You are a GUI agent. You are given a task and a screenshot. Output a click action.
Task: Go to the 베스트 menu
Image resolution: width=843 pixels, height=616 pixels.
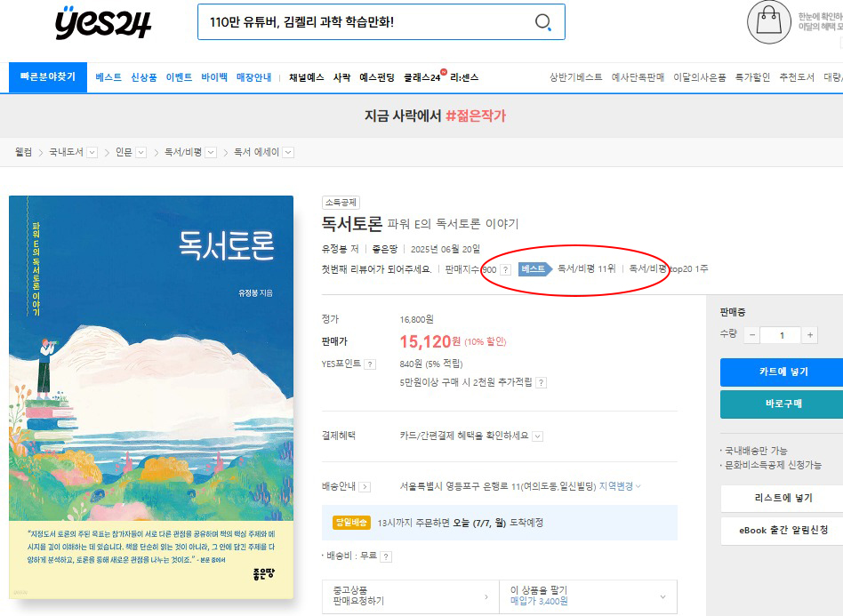click(x=108, y=77)
